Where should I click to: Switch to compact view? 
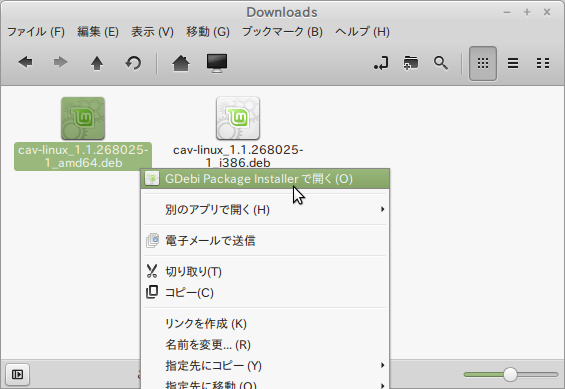543,63
